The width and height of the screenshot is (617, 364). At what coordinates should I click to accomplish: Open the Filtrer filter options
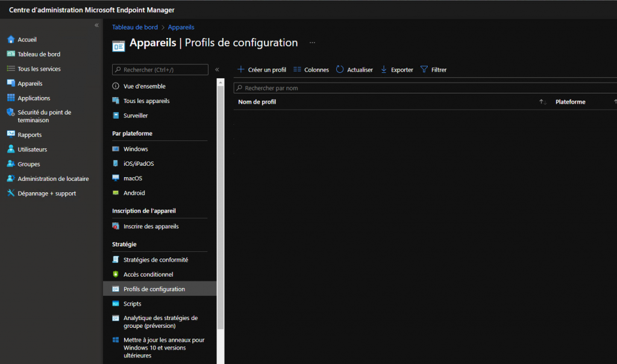tap(434, 70)
